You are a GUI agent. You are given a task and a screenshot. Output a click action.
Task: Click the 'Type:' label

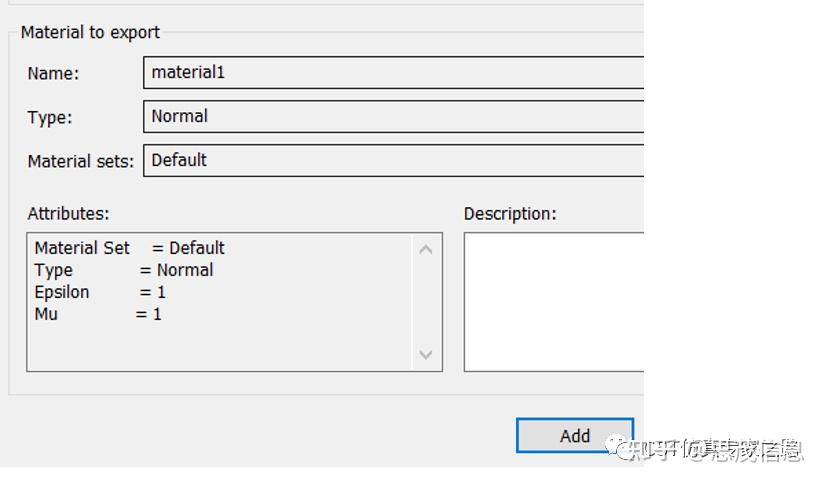50,117
